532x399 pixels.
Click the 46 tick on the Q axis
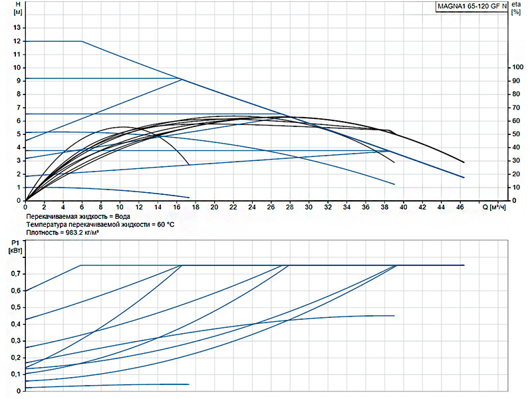(x=460, y=207)
